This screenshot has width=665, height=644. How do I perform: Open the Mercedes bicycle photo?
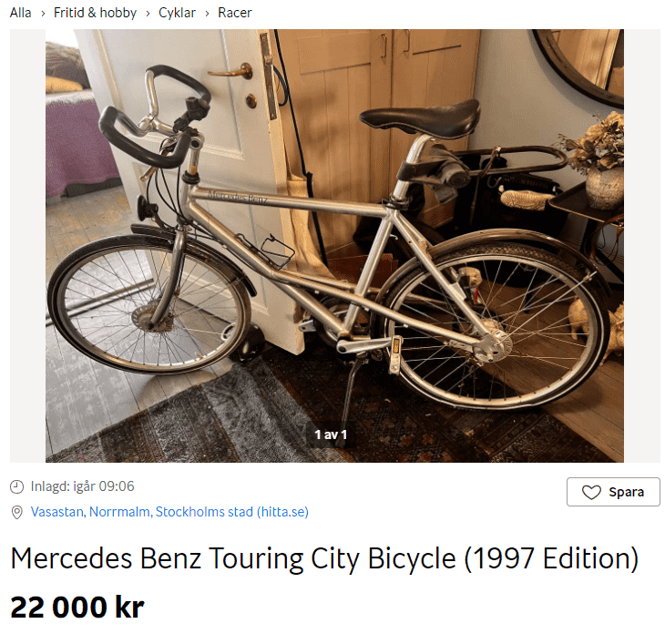(334, 245)
